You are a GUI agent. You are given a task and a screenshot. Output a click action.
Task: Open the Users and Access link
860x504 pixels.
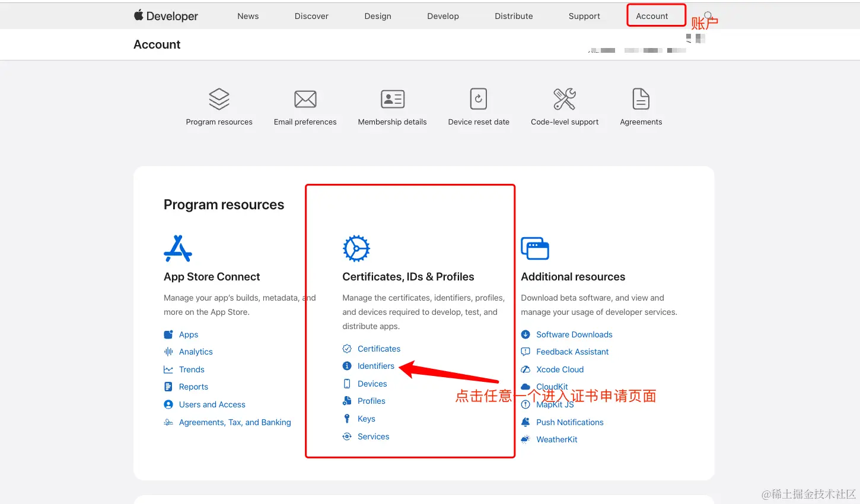[x=212, y=404]
